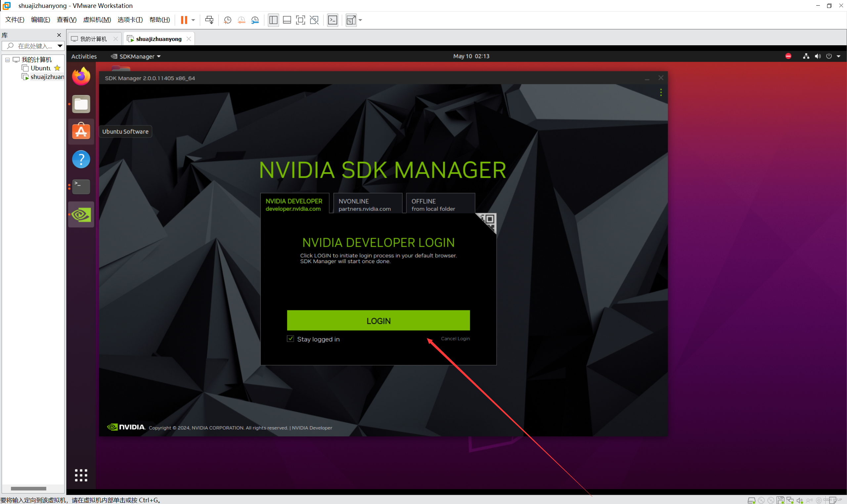Open the pause button dropdown arrow
This screenshot has width=847, height=504.
point(193,20)
